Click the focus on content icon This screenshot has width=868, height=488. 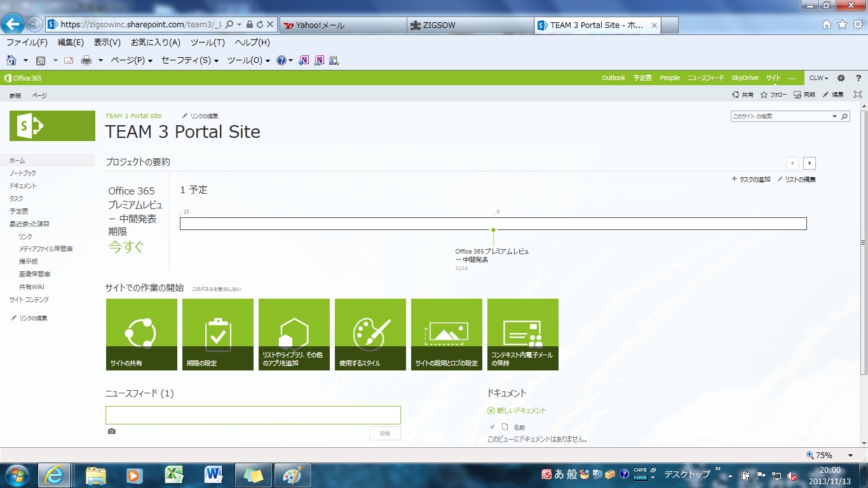858,94
